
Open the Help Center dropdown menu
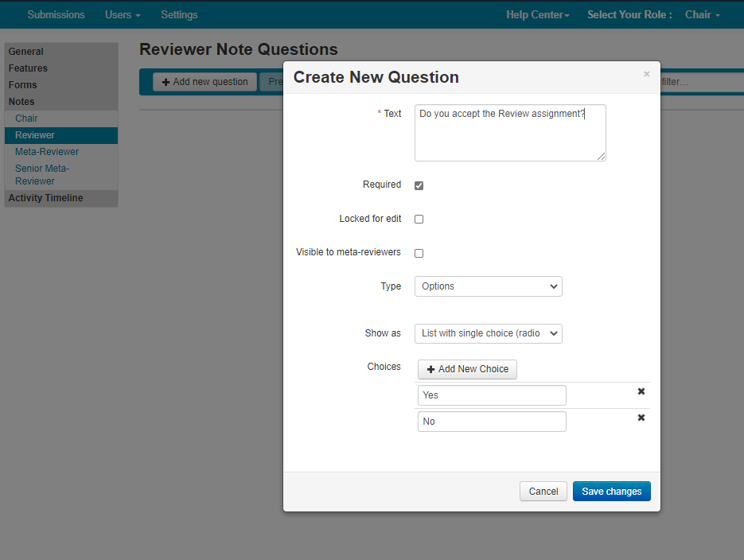click(x=537, y=14)
